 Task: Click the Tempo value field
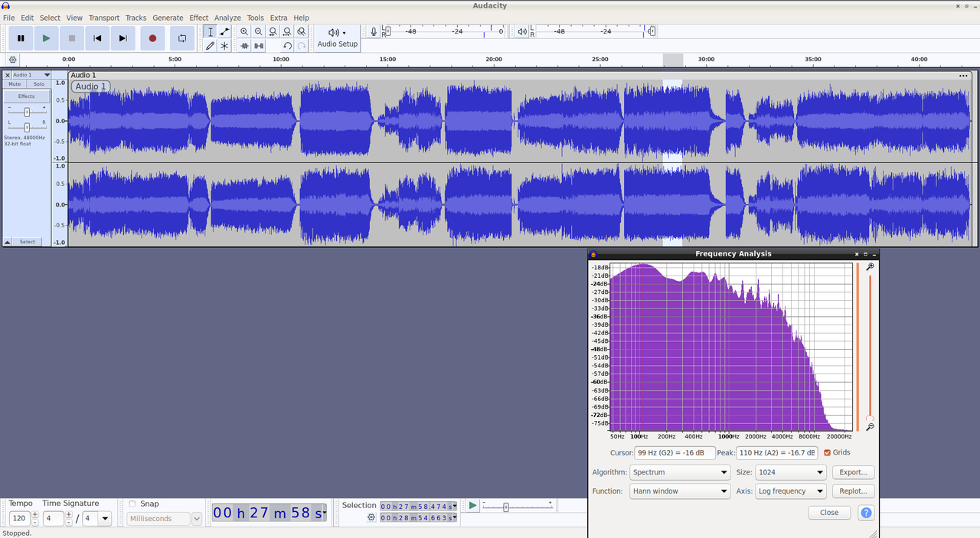18,519
